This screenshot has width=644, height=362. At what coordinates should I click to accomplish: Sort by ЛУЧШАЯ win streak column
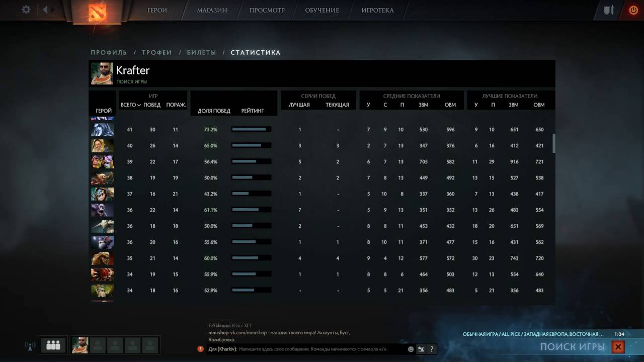coord(299,105)
